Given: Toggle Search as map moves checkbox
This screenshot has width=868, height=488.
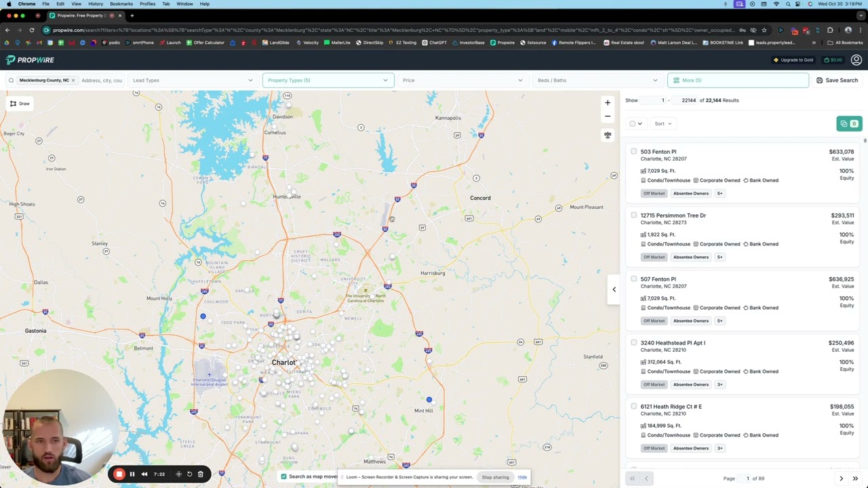Looking at the screenshot, I should 284,476.
